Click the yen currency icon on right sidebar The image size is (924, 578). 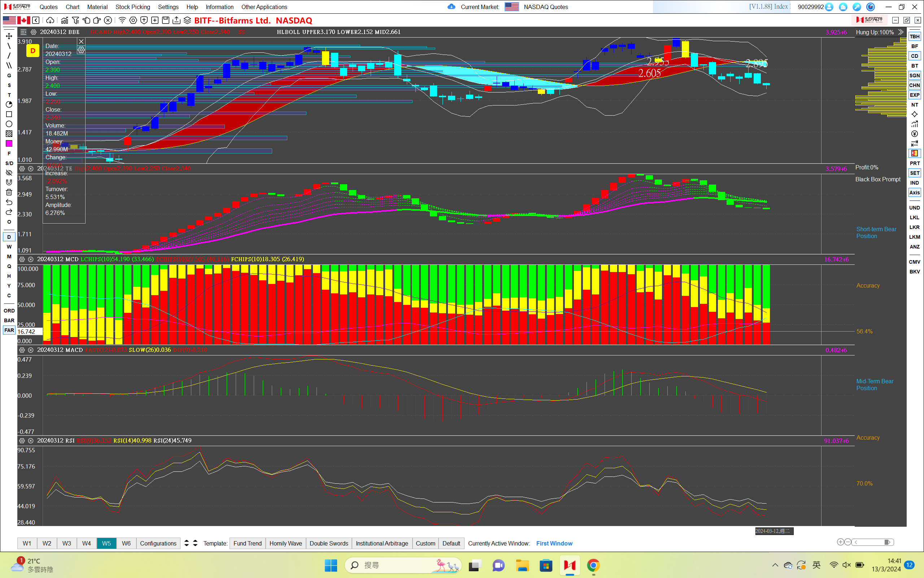coord(915,134)
